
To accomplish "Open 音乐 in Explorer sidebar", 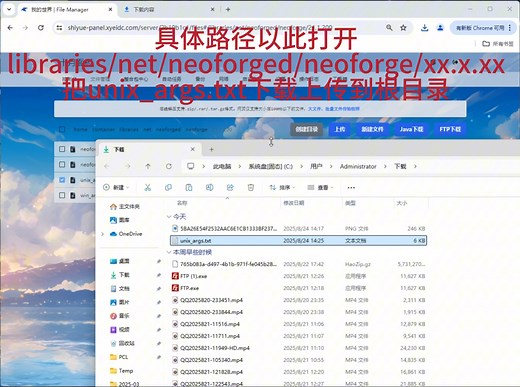I will point(120,316).
